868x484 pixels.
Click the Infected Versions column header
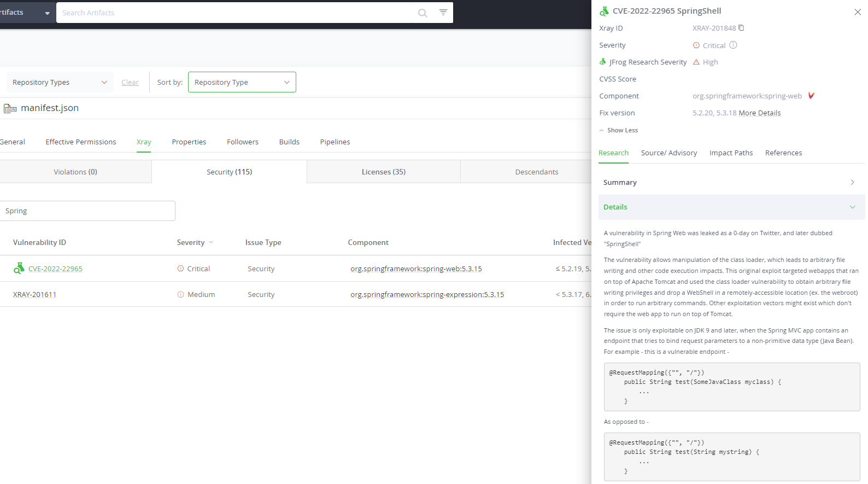click(x=572, y=242)
